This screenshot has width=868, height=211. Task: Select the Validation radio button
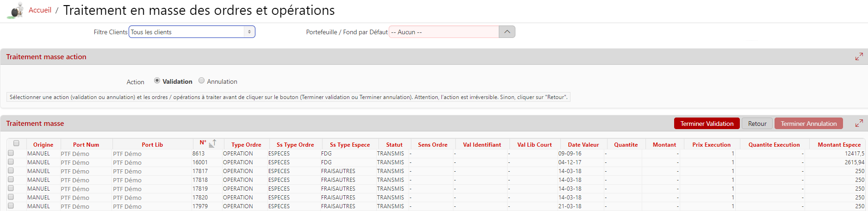point(157,81)
